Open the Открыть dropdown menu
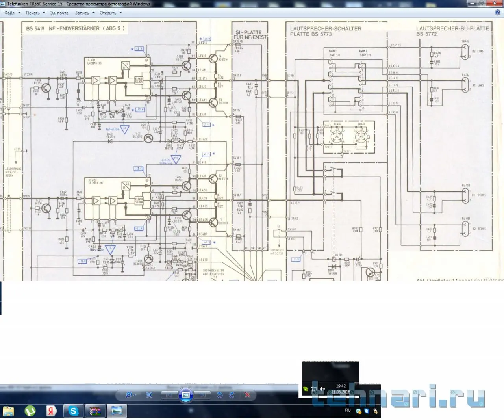504x420 pixels. click(110, 13)
